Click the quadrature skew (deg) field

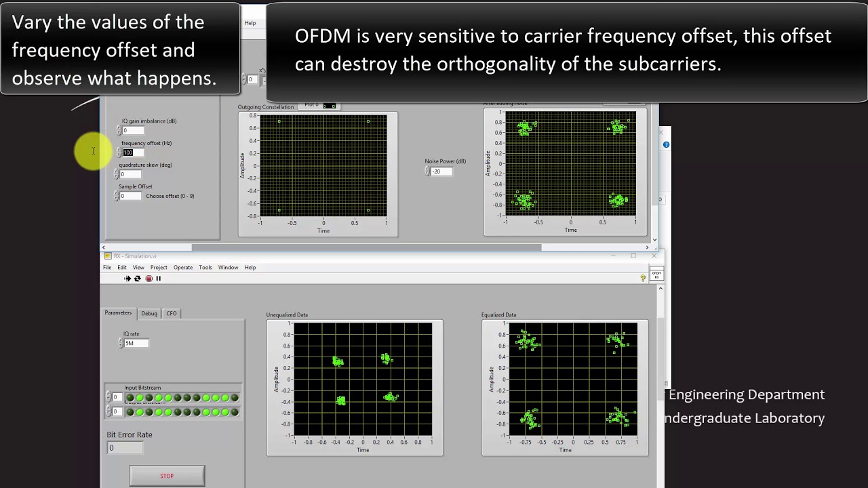[x=131, y=174]
